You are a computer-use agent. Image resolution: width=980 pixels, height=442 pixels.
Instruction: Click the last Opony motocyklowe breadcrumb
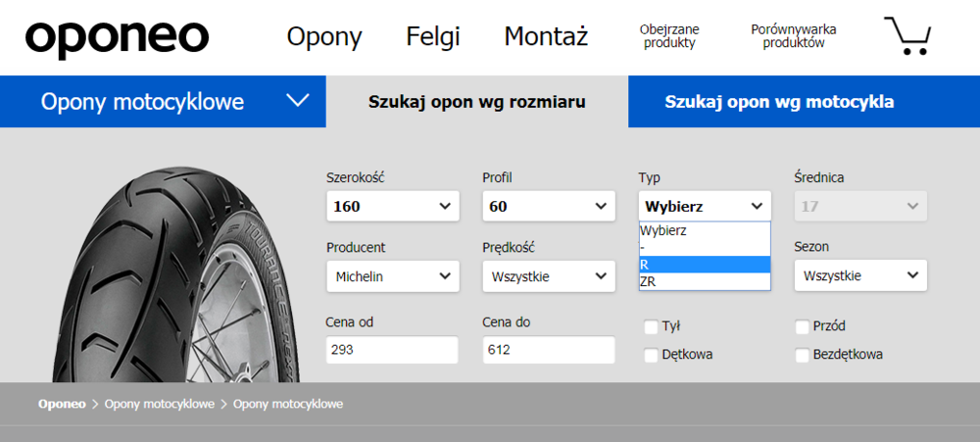point(288,404)
